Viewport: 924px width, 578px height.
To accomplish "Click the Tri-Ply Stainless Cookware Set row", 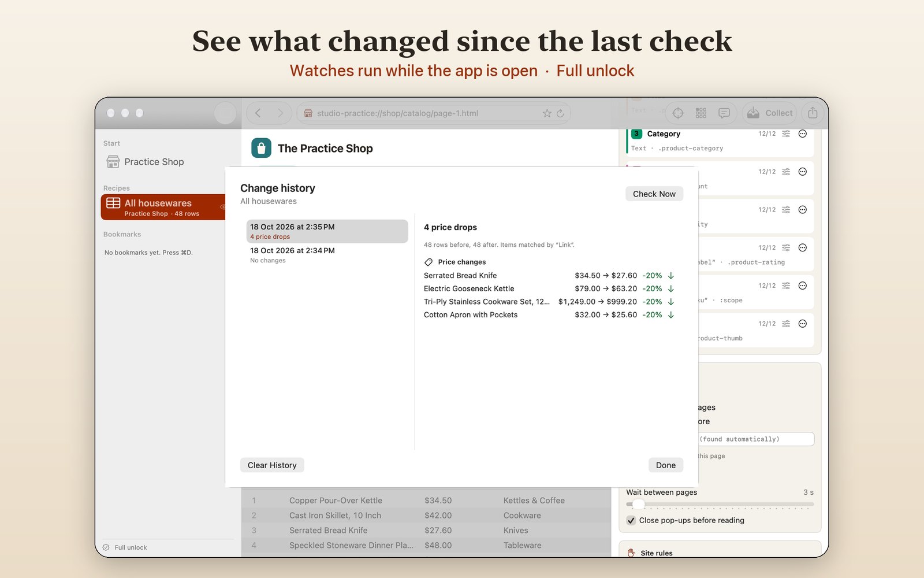I will click(549, 302).
